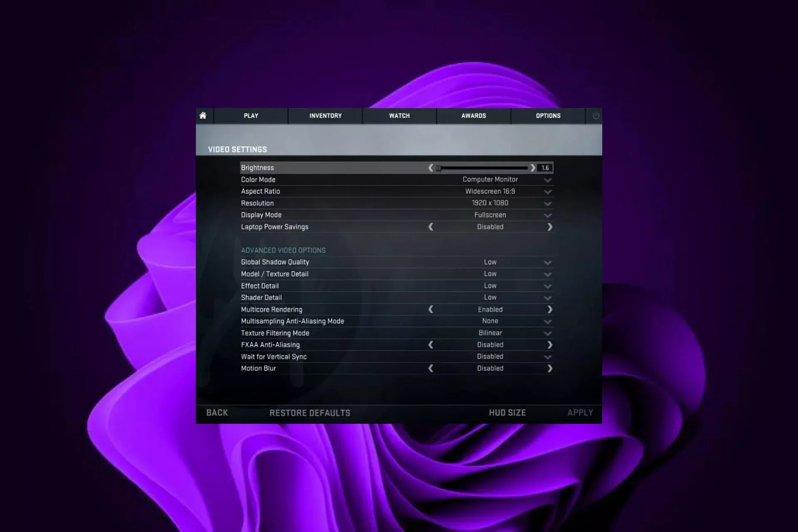Expand the Global Shadow Quality dropdown
The image size is (798, 532).
click(547, 263)
